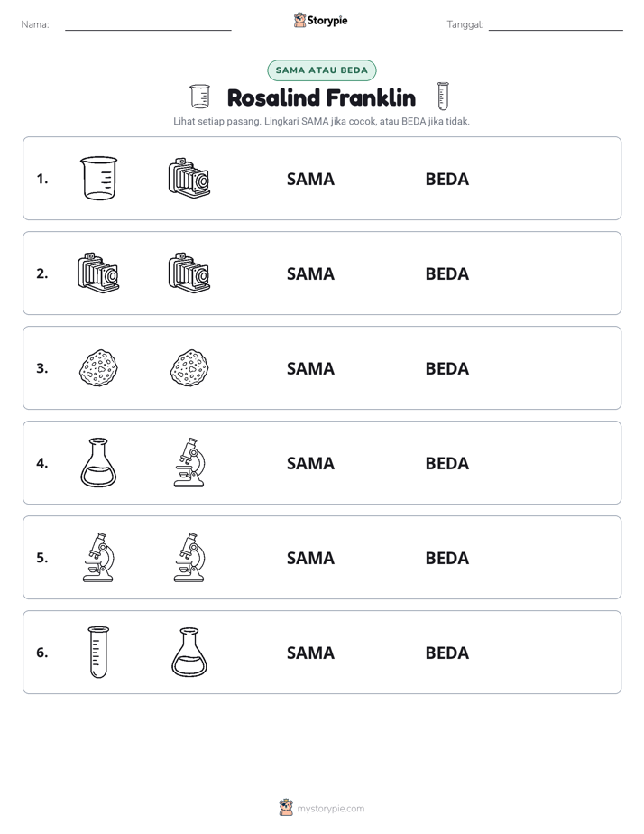
Task: Choose SAMA for row 5
Action: click(x=310, y=558)
